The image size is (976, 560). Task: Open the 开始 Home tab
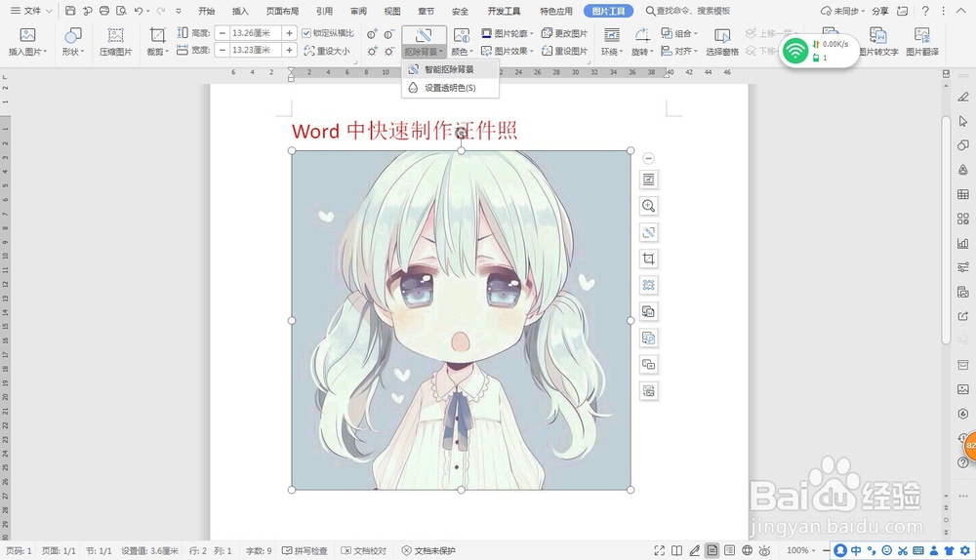pos(206,11)
